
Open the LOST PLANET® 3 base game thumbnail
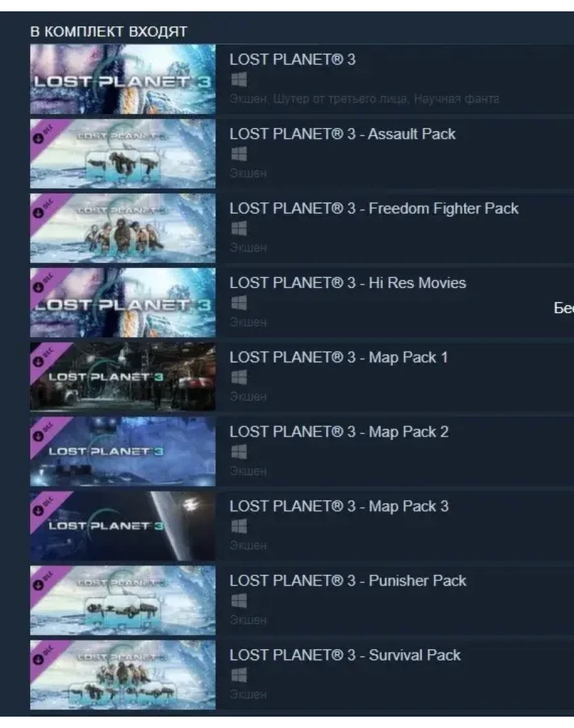coord(123,79)
